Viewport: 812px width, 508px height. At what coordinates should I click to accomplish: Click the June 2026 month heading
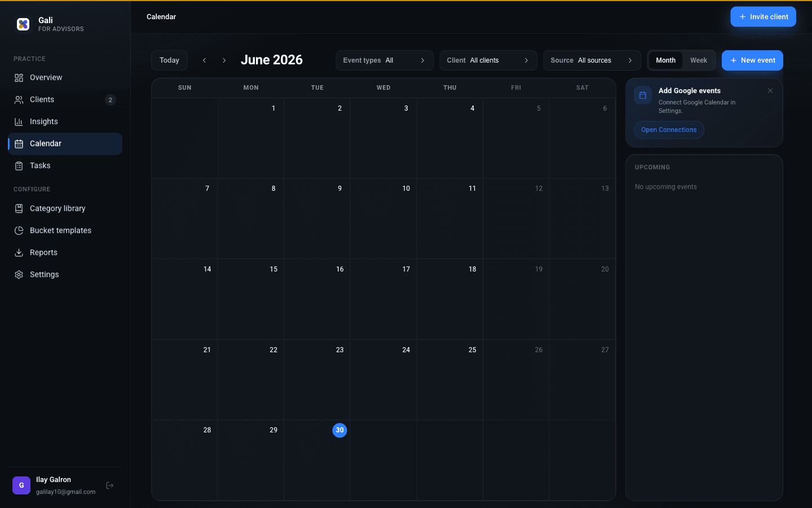pyautogui.click(x=272, y=60)
